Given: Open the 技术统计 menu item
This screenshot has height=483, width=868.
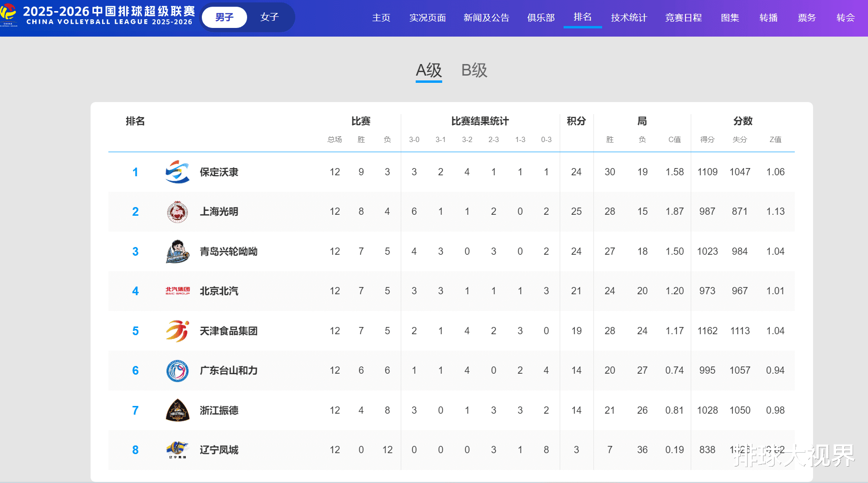Looking at the screenshot, I should 629,18.
